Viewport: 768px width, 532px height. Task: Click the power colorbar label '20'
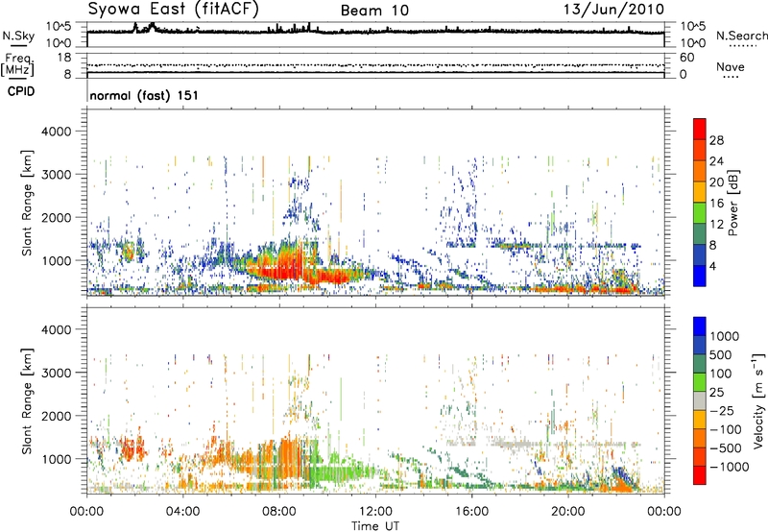tap(716, 182)
